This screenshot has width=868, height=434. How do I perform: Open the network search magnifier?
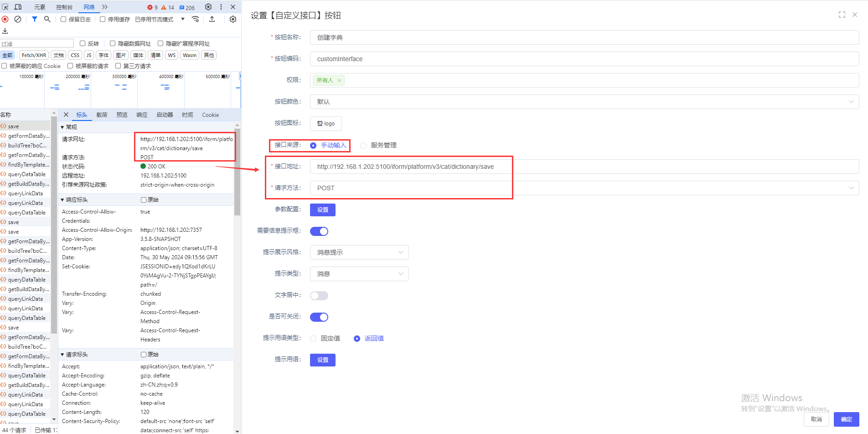47,19
